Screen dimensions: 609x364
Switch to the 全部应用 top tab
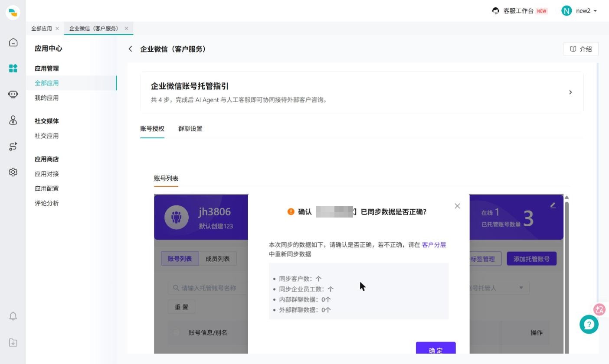click(x=42, y=29)
